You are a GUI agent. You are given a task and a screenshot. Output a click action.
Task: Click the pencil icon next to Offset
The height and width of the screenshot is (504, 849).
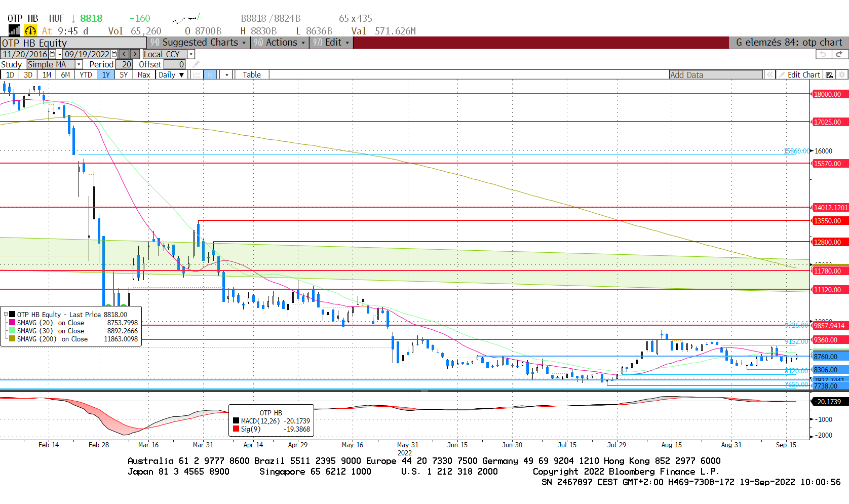[x=196, y=64]
